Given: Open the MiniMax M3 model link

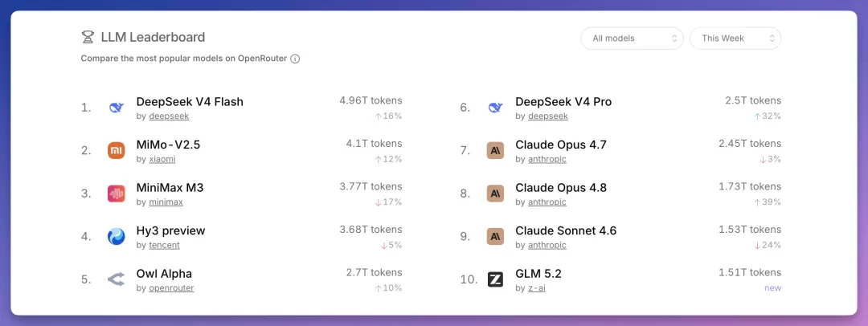Looking at the screenshot, I should tap(170, 188).
